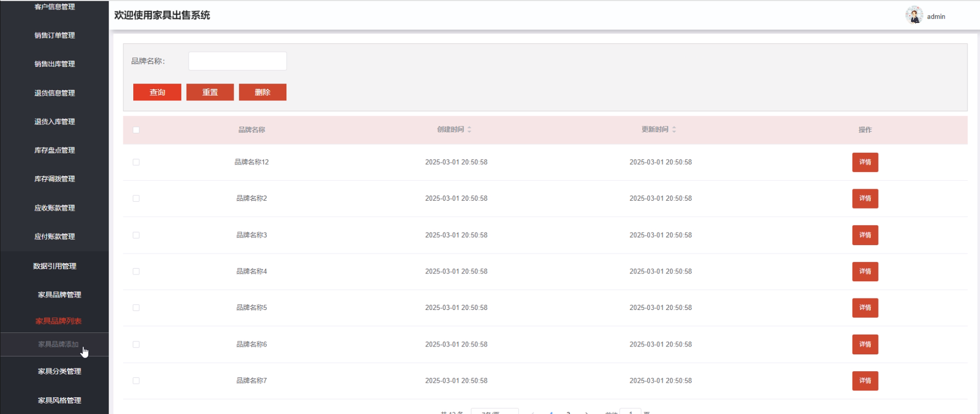Toggle the select-all checkbox in table header
This screenshot has height=414, width=980.
point(136,130)
